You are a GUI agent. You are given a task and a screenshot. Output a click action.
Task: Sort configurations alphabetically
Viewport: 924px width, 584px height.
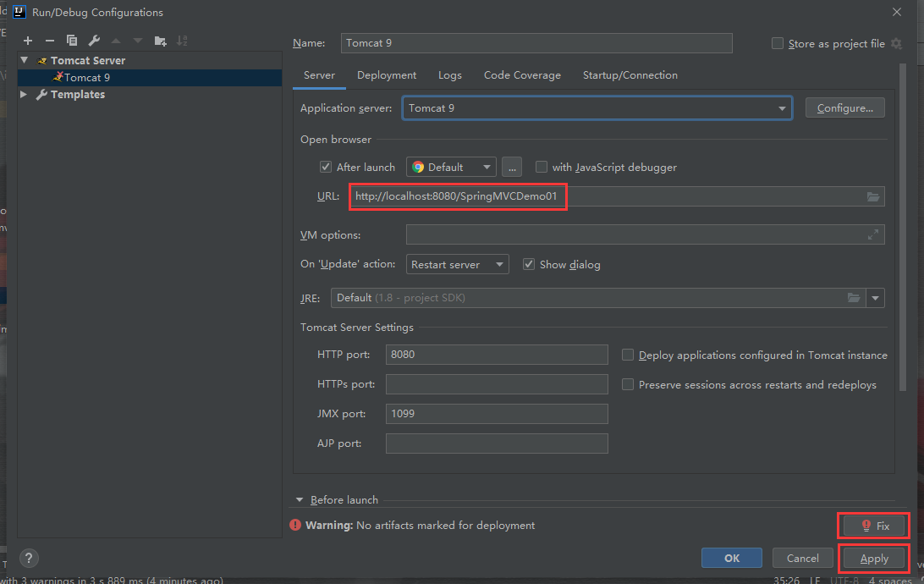pos(182,41)
